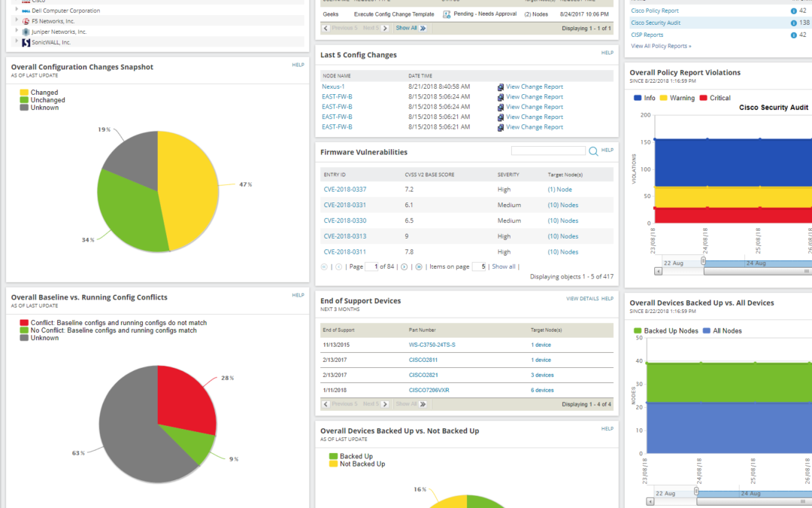Click VIEW DETAILS for End of Support Devices

click(582, 299)
